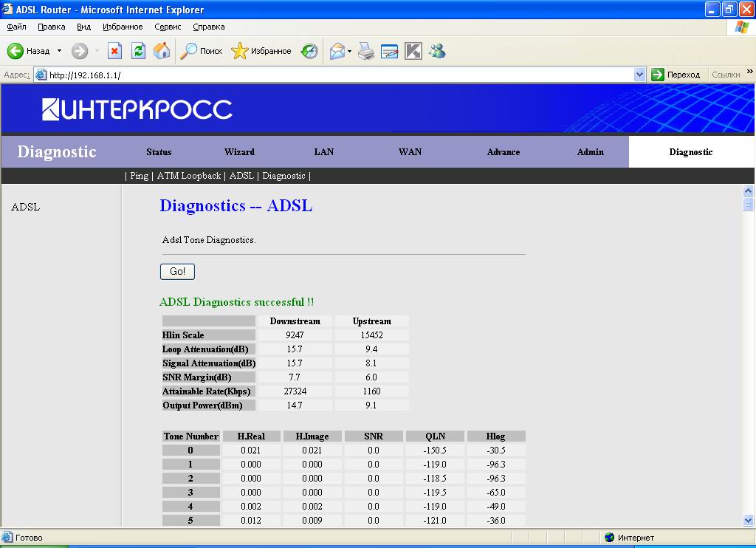This screenshot has height=548, width=756.
Task: Expand the Back button history dropdown arrow
Action: [x=60, y=51]
